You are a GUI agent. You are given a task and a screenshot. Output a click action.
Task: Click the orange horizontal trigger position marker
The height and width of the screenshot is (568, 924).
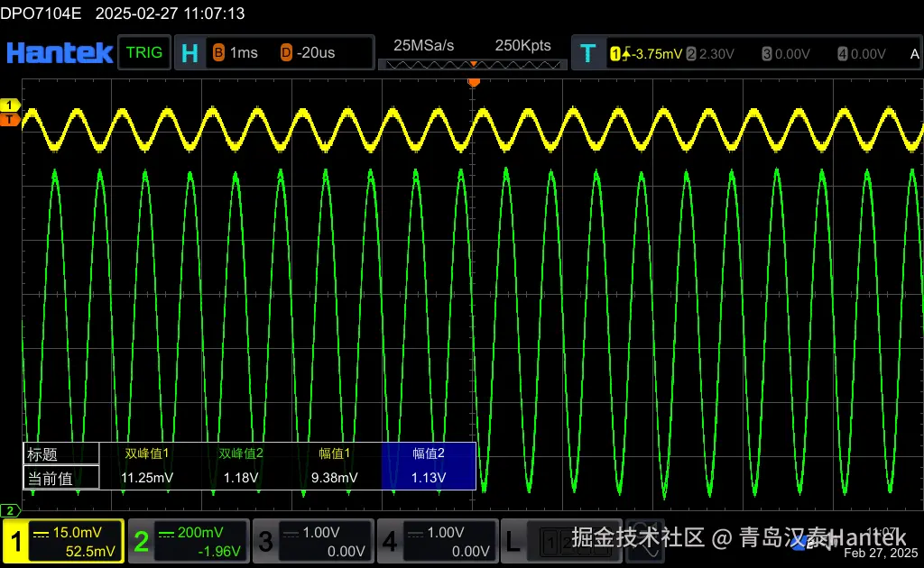pos(473,82)
